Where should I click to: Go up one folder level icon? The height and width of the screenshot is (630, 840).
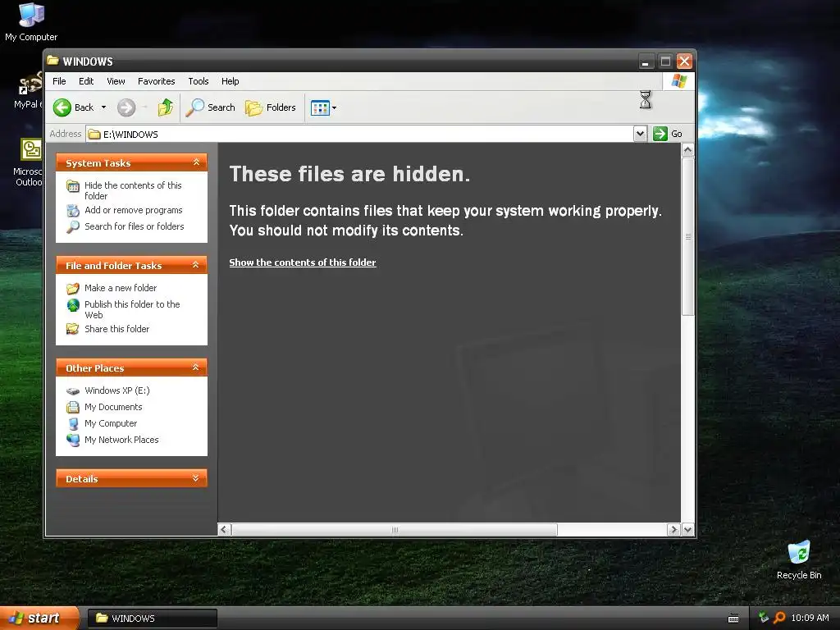(166, 107)
